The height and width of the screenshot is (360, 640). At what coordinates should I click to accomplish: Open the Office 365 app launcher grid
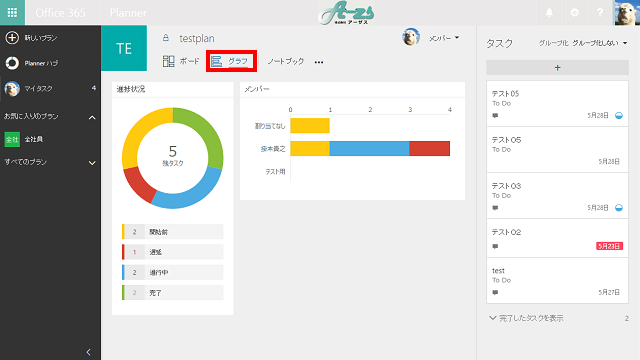coord(12,12)
